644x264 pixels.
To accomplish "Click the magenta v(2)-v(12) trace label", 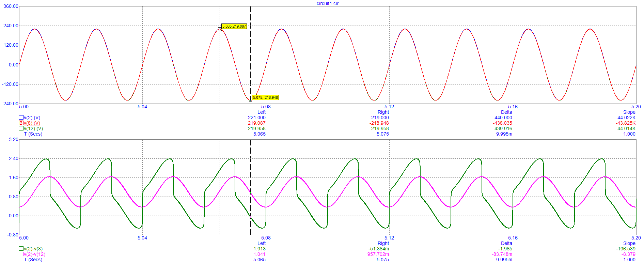I will [35, 254].
